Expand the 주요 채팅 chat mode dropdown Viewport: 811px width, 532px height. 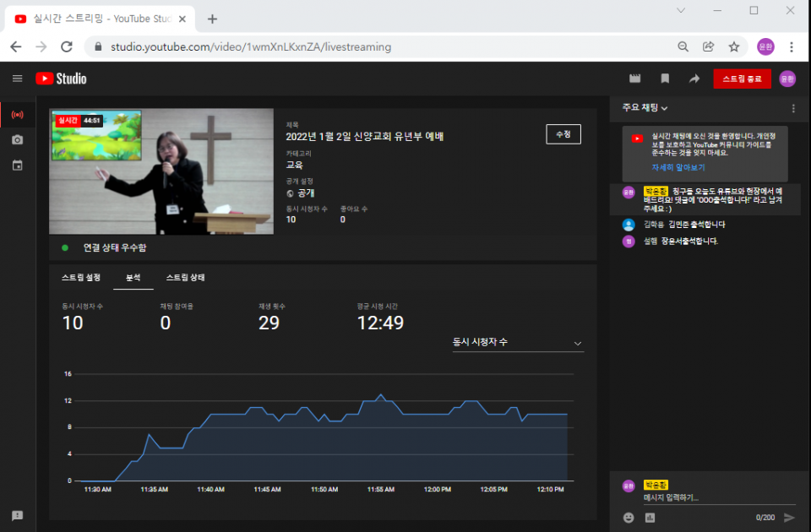click(645, 108)
